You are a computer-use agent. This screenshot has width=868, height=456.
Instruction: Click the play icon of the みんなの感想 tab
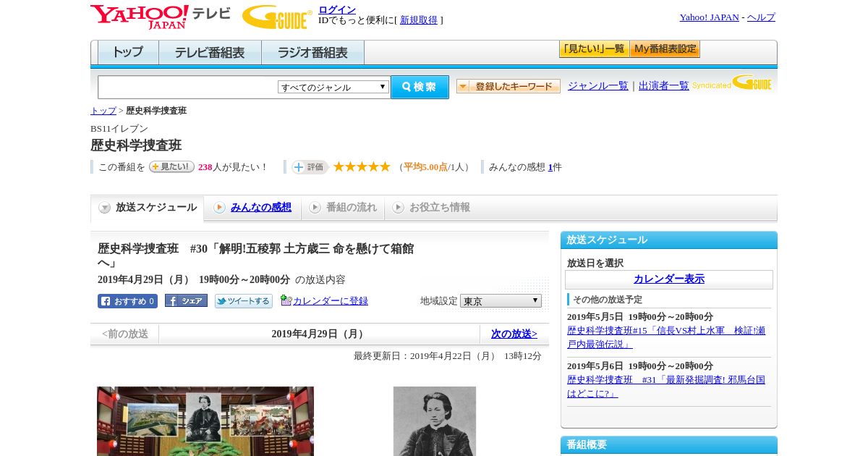click(219, 208)
